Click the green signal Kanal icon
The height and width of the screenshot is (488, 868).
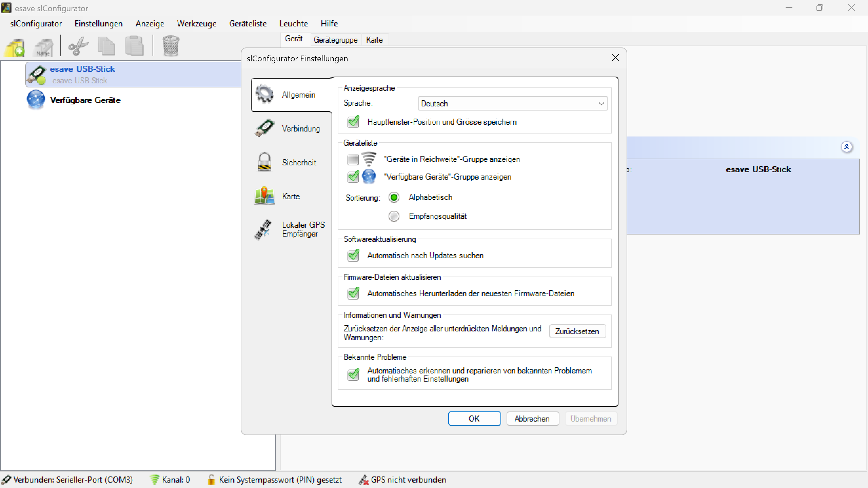[155, 480]
